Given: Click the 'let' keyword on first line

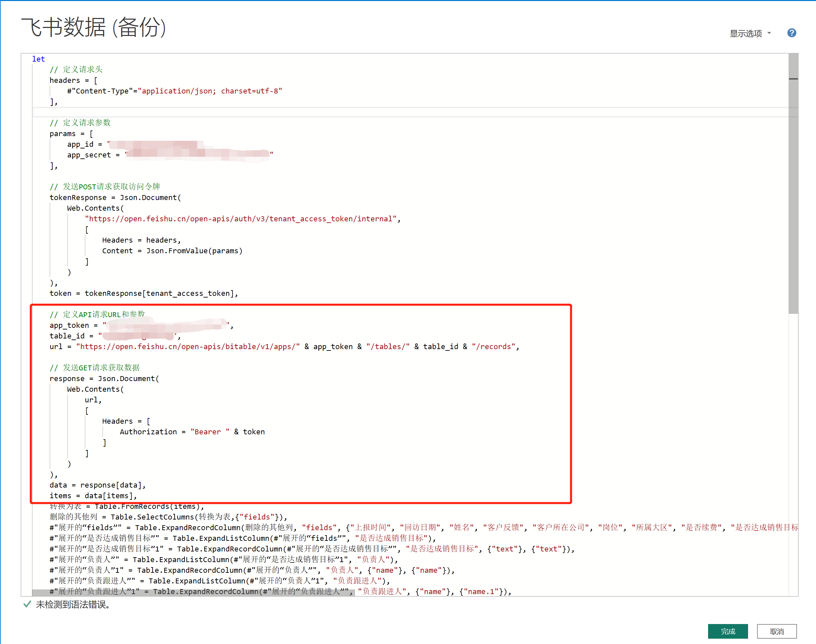Looking at the screenshot, I should click(39, 59).
